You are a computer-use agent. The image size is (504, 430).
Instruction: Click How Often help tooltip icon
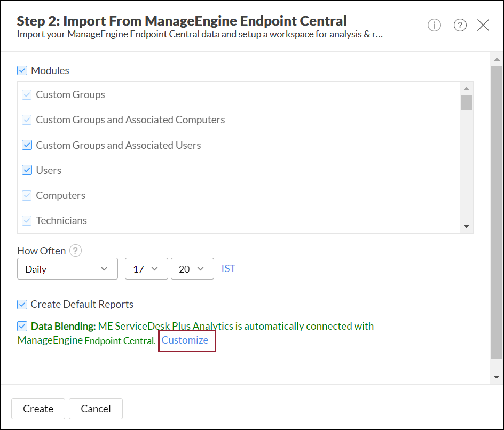[x=76, y=251]
